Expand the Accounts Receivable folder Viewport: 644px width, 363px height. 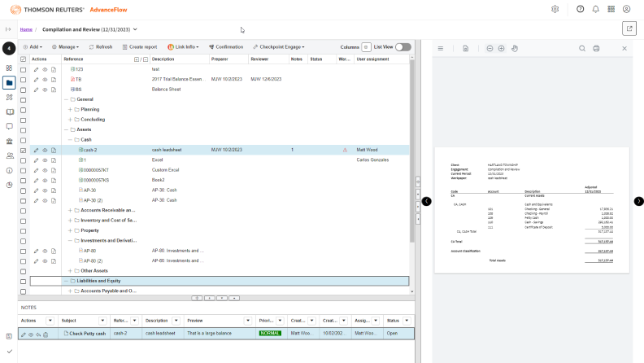(70, 211)
